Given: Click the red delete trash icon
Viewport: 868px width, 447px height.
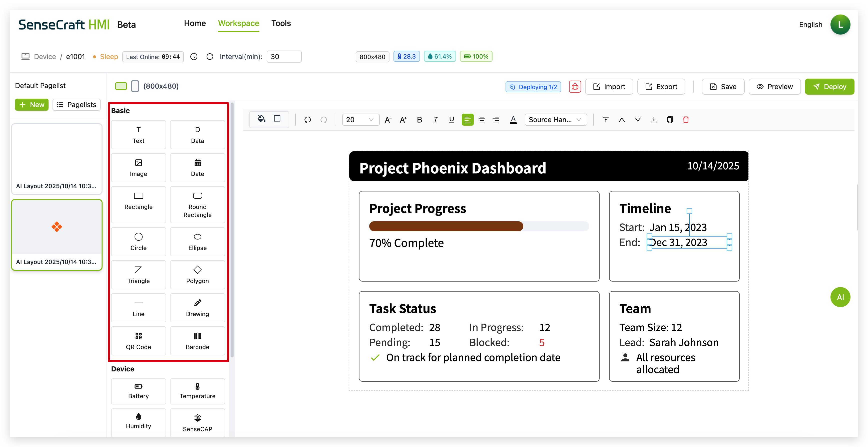Looking at the screenshot, I should point(685,120).
